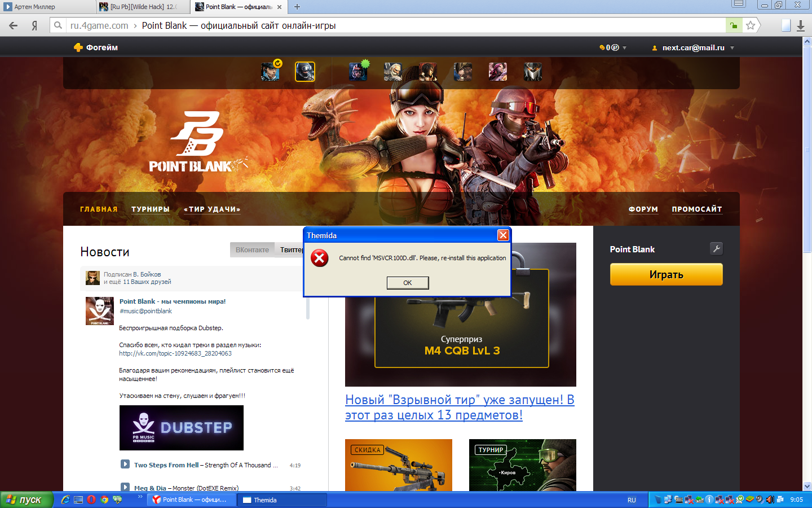The height and width of the screenshot is (508, 812).
Task: Open the downloads arrow icon
Action: pos(800,25)
